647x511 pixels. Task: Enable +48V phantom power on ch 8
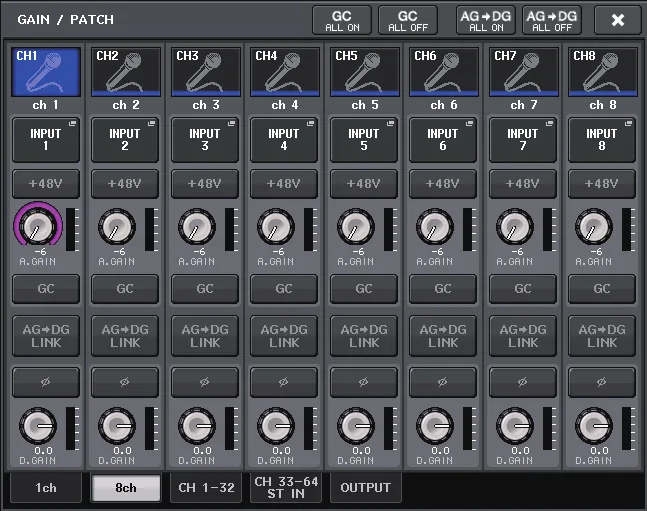(602, 184)
